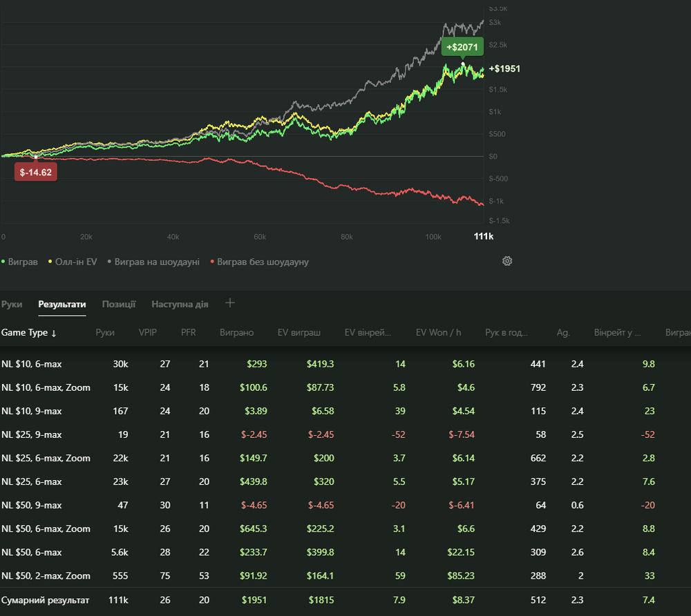Select the NL $10, 6-max row
691x616 pixels.
pyautogui.click(x=31, y=364)
